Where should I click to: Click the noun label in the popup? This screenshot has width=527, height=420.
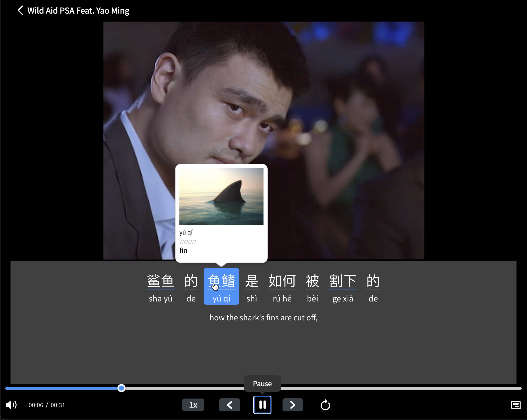(x=188, y=241)
